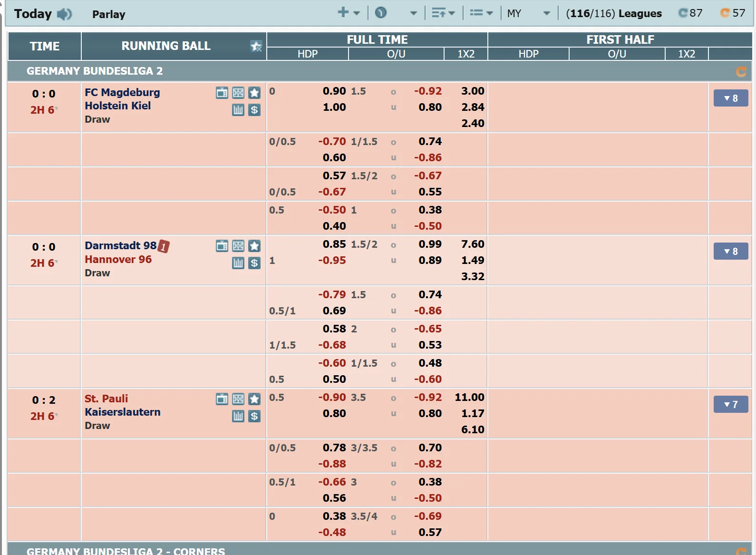Pick draw odds 3.32 for Darmstadt match
756x555 pixels.
(473, 276)
